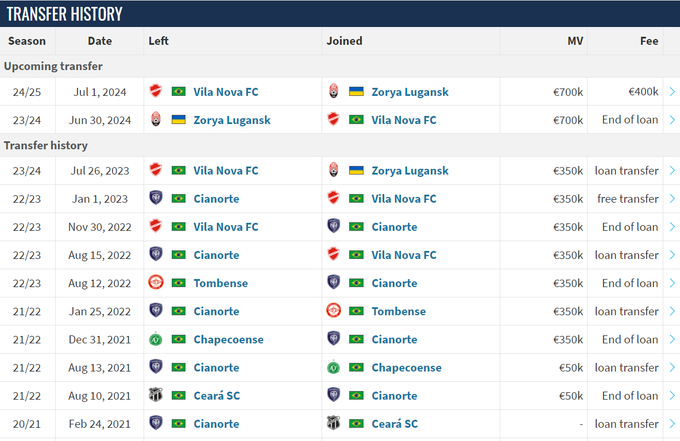Click the Season column header
This screenshot has height=441, width=680.
(x=27, y=41)
